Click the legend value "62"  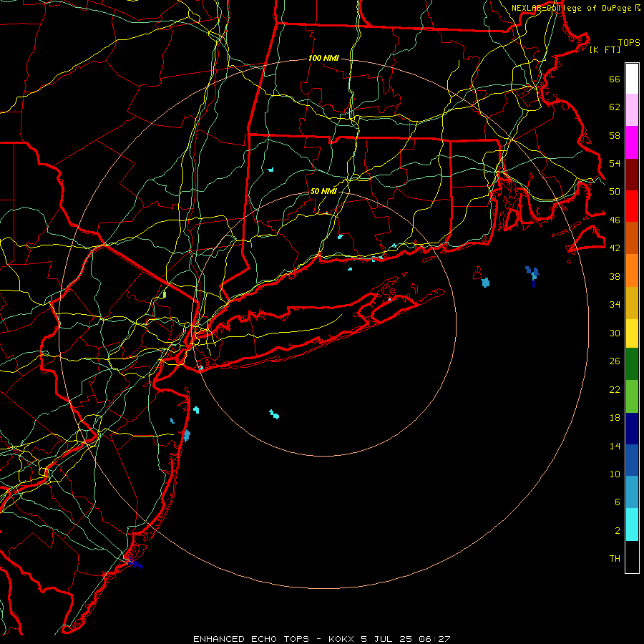click(x=615, y=107)
